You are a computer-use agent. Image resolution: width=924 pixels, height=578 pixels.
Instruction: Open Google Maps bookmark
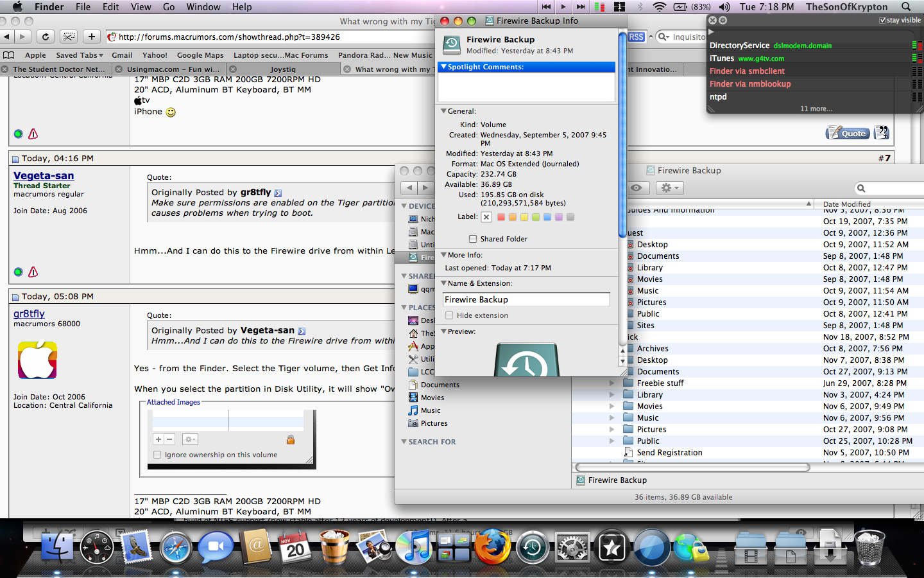(200, 55)
